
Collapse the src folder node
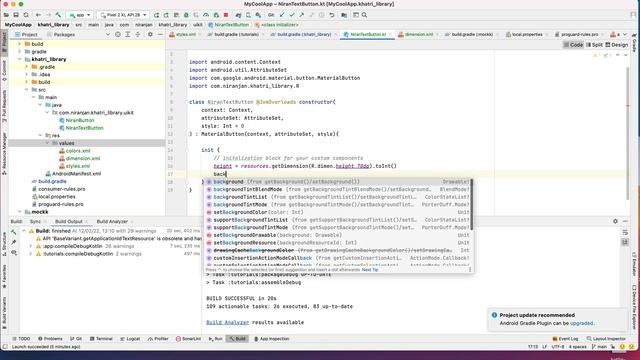27,90
